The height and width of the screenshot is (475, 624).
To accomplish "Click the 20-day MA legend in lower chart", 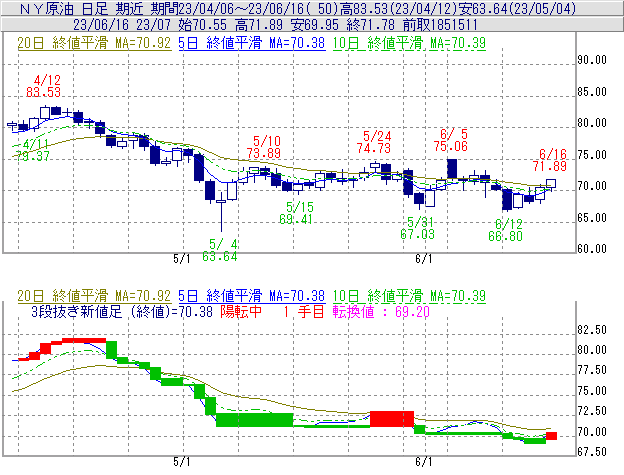I will [94, 296].
